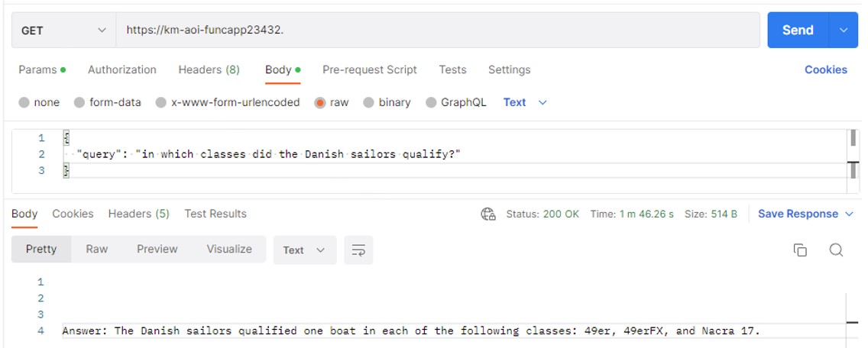Open the Cookies link
Image resolution: width=868 pixels, height=348 pixels.
pyautogui.click(x=826, y=69)
